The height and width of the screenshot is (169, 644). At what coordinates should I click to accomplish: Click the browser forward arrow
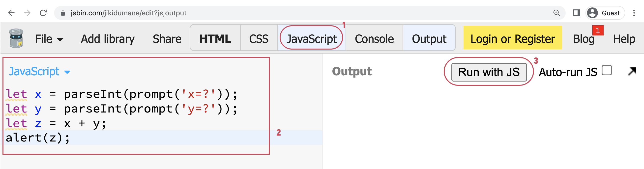[x=27, y=13]
